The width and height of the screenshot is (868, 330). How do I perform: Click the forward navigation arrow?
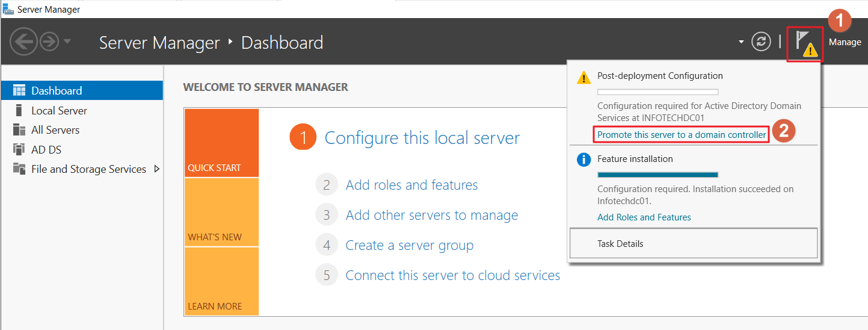tap(49, 42)
